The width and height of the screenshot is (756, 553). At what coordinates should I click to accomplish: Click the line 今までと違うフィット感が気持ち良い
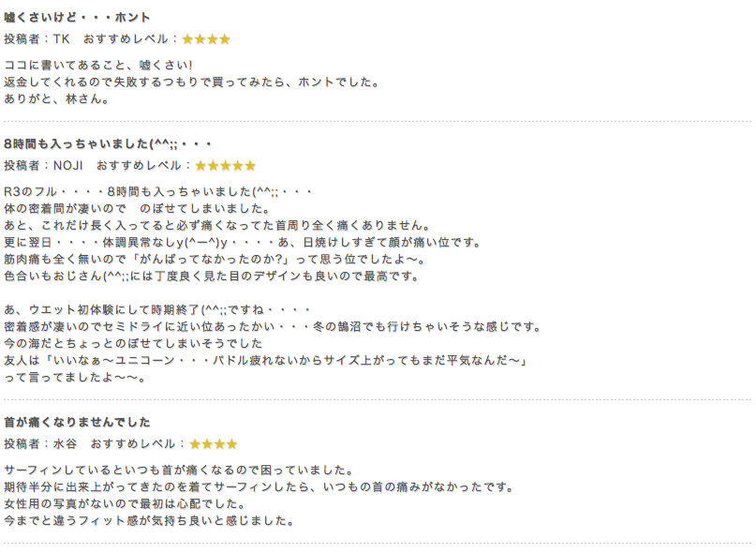tap(150, 521)
